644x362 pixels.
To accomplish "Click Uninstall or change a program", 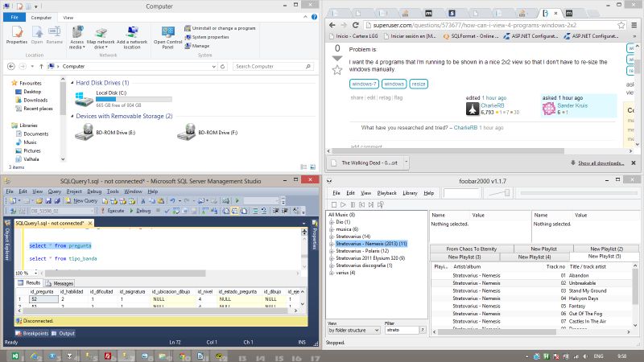I will 220,28.
